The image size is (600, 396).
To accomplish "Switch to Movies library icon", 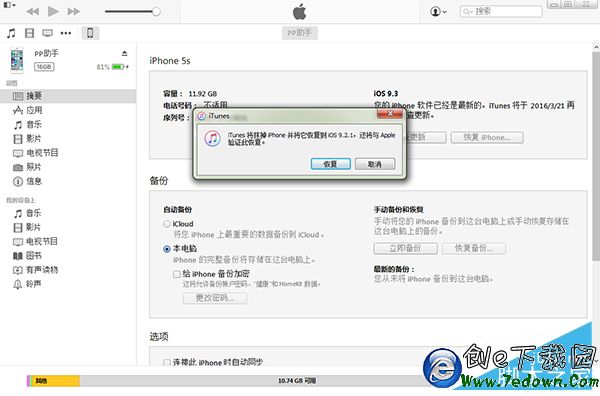I will pos(29,33).
